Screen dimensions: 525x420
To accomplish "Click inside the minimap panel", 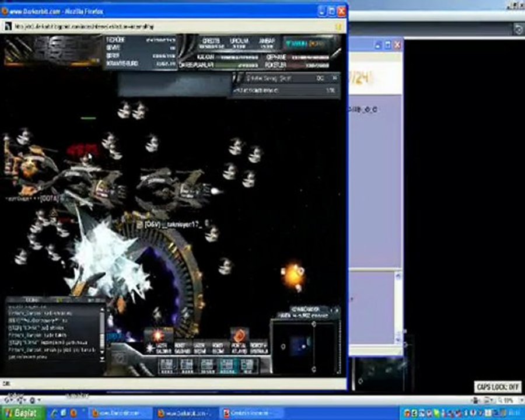I will coord(305,346).
